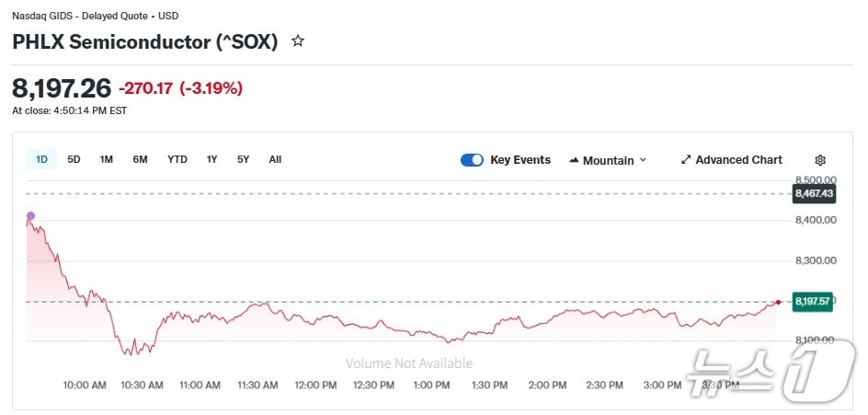This screenshot has width=868, height=415.
Task: Show the 6M chart range
Action: click(140, 159)
